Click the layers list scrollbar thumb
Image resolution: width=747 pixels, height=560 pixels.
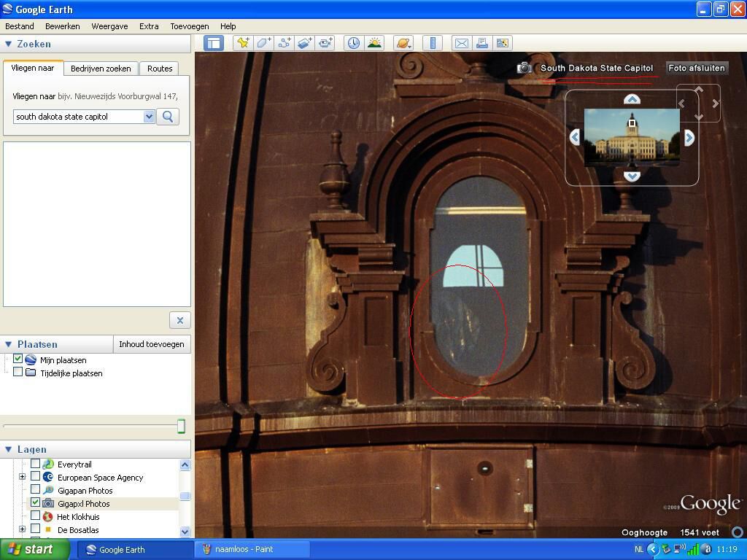185,496
